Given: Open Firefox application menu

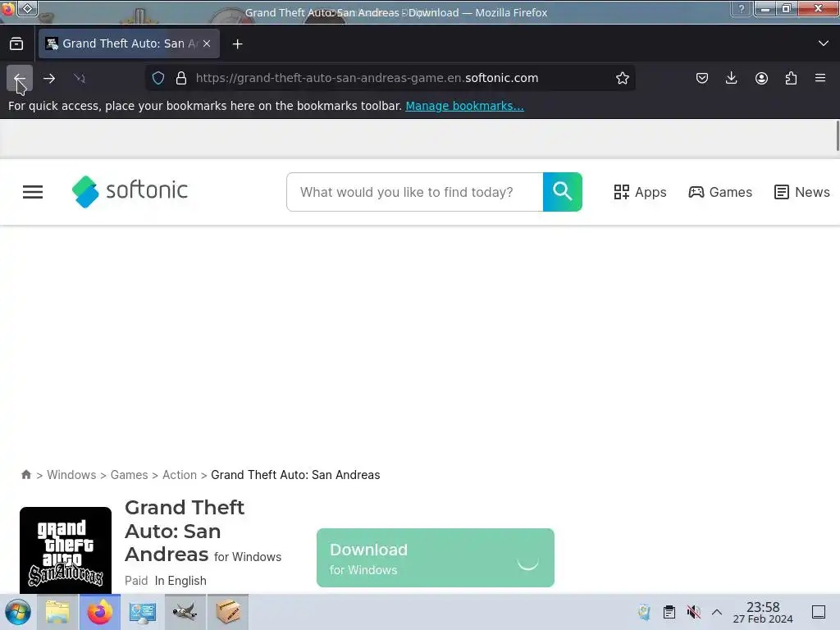Looking at the screenshot, I should coord(820,78).
